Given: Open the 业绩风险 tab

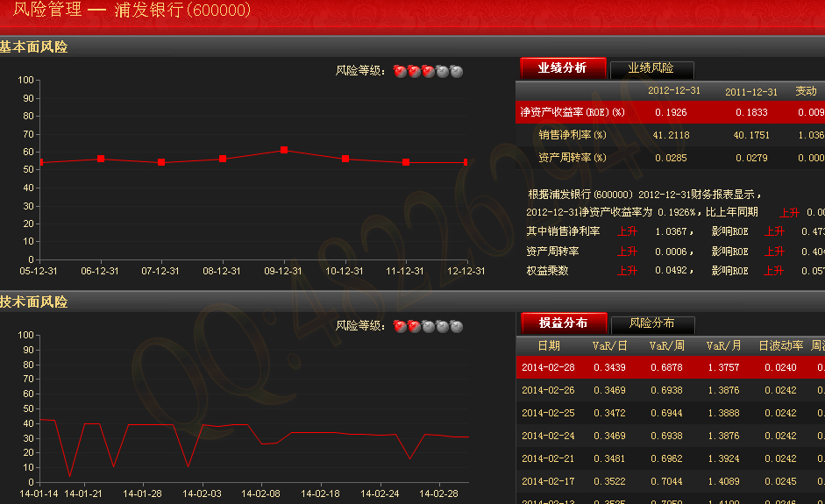Looking at the screenshot, I should [651, 69].
